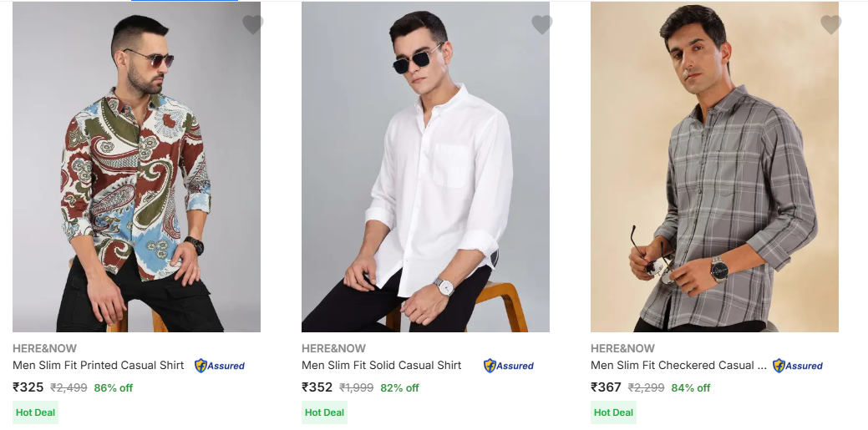
Task: Click Hot Deal tag under checkered shirt
Action: tap(613, 412)
